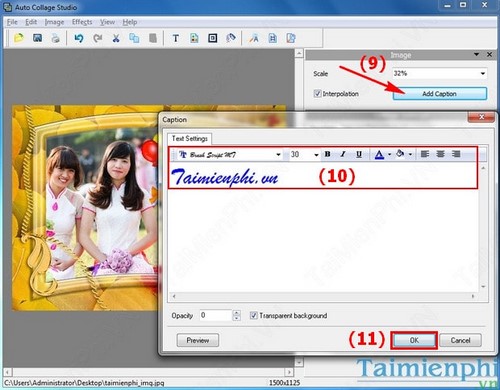
Task: Open the Effects menu
Action: pyautogui.click(x=82, y=22)
